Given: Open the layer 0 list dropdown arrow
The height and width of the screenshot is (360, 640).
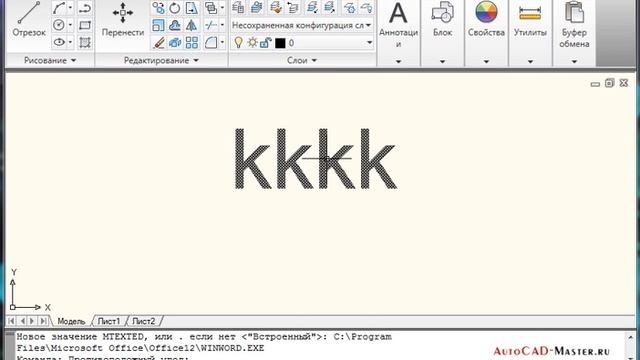Looking at the screenshot, I should pos(369,42).
